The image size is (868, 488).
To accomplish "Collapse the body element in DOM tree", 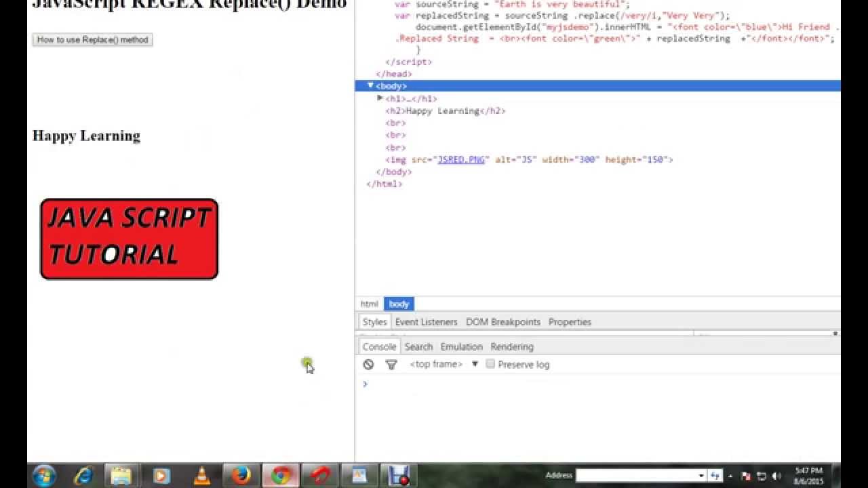I will (x=370, y=85).
